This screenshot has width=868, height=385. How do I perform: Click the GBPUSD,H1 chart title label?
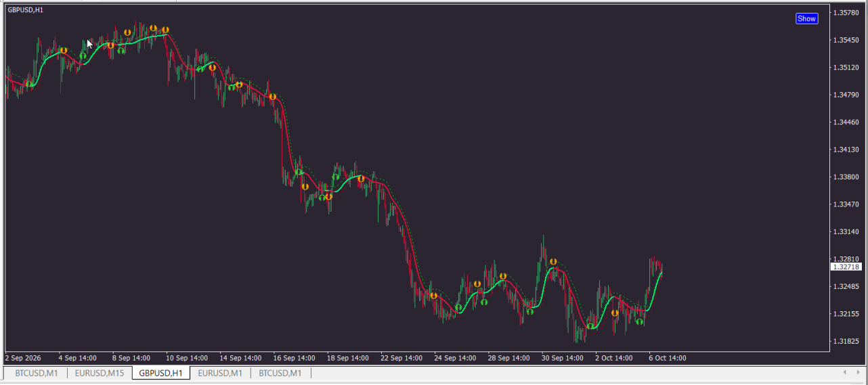26,10
